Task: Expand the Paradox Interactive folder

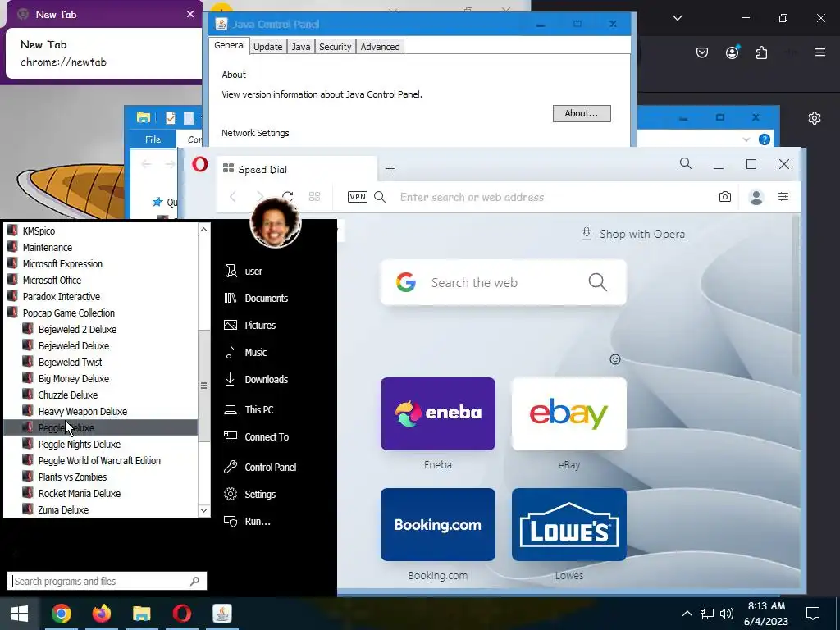Action: coord(61,296)
